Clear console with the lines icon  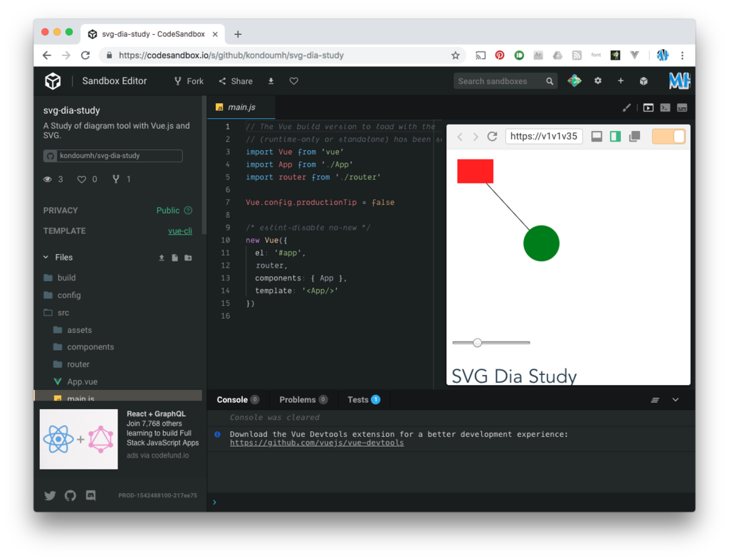tap(655, 400)
